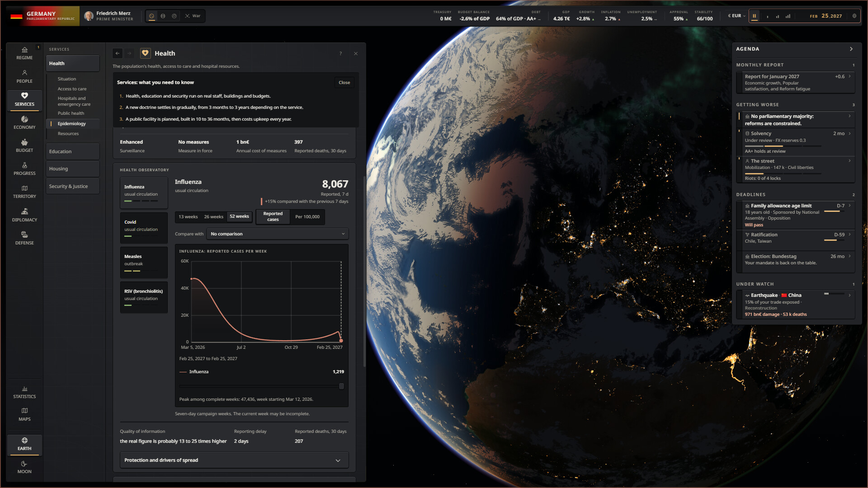
Task: Open the Defense section icon
Action: (24, 238)
